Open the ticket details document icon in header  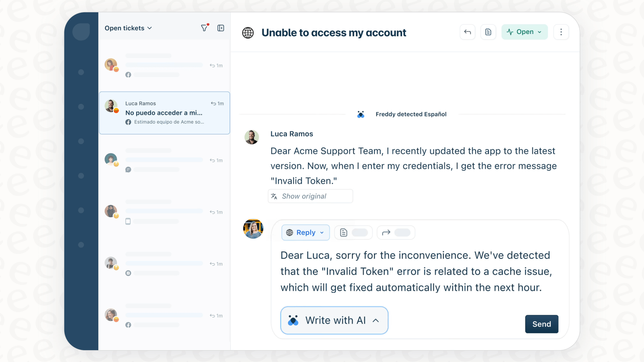click(x=488, y=32)
